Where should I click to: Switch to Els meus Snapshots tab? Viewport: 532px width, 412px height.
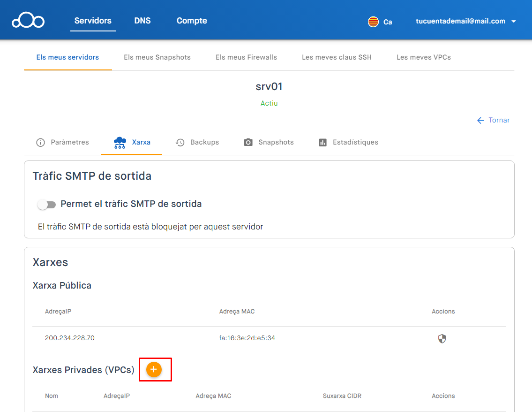pyautogui.click(x=157, y=57)
